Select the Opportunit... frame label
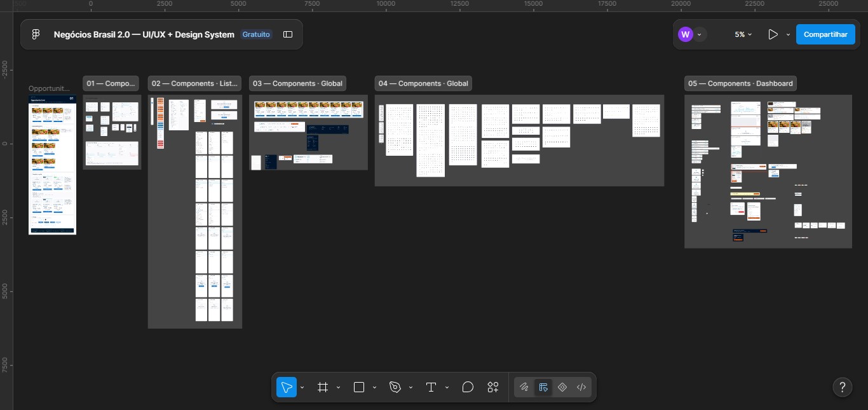The width and height of the screenshot is (868, 410). (49, 88)
